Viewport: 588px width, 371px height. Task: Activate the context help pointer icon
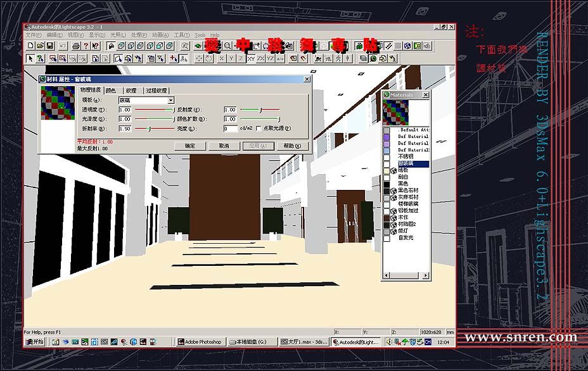point(95,46)
